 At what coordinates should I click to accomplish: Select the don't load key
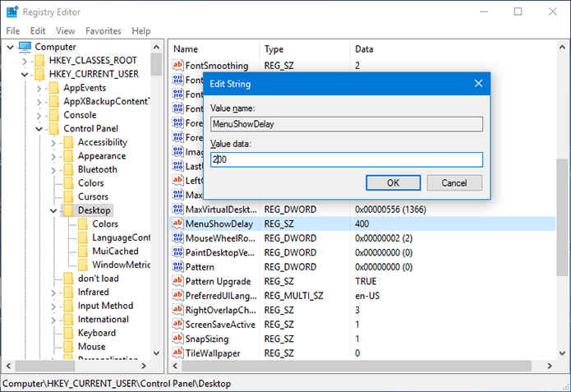(99, 279)
